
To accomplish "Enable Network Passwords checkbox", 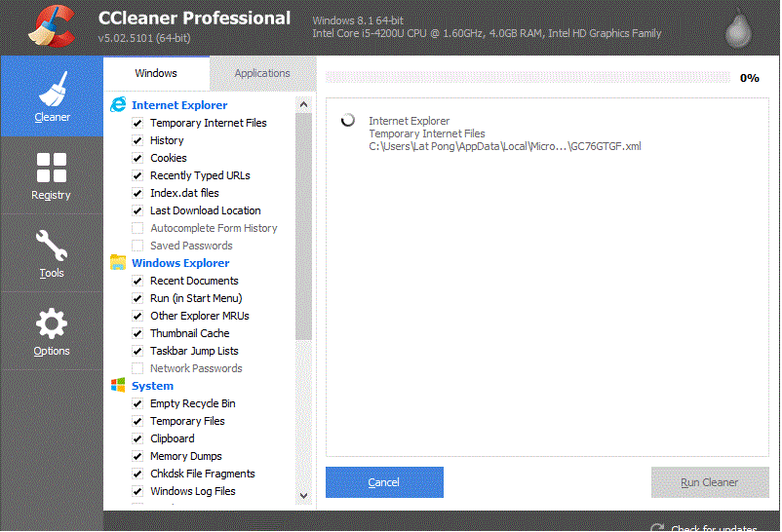I will point(137,368).
